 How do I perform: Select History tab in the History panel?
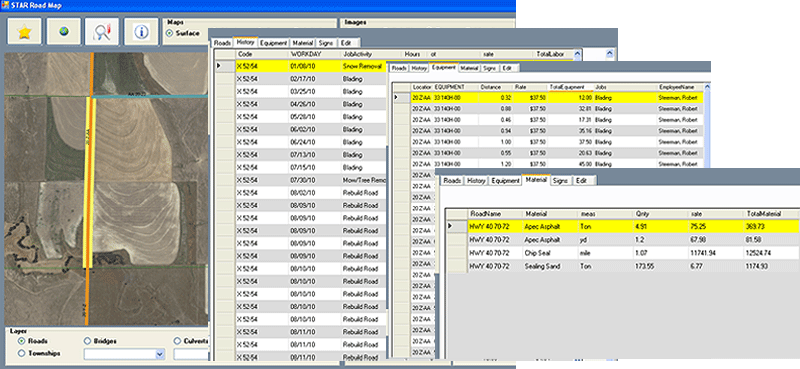(245, 43)
